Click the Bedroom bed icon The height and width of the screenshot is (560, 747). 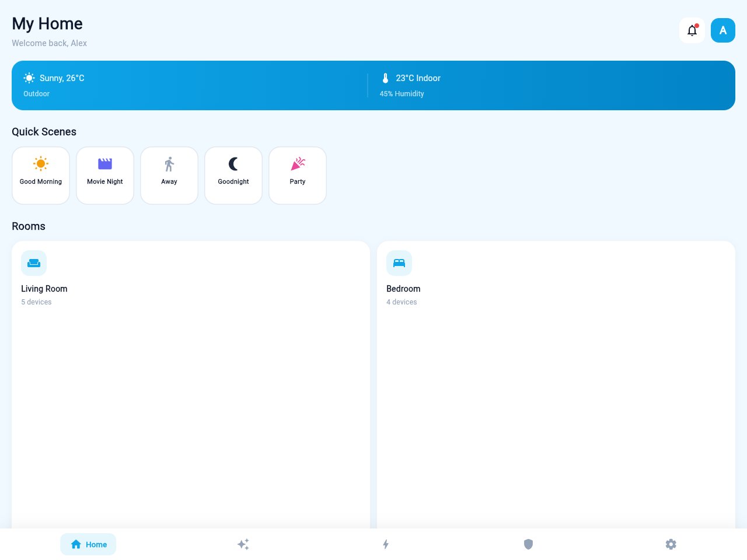(399, 263)
